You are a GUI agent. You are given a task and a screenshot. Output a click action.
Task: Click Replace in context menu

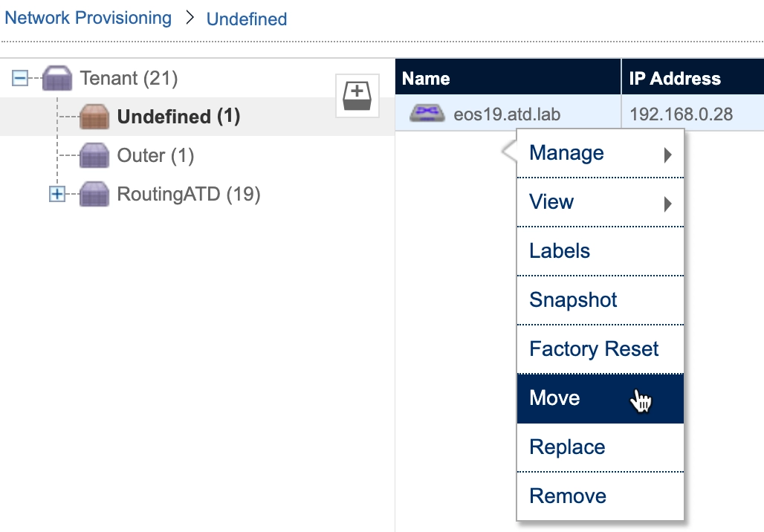click(x=567, y=447)
